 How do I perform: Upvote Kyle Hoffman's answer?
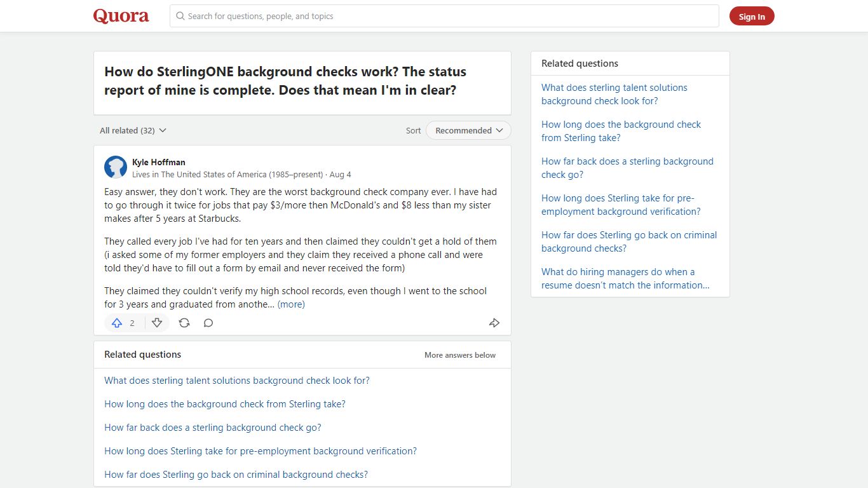tap(117, 323)
